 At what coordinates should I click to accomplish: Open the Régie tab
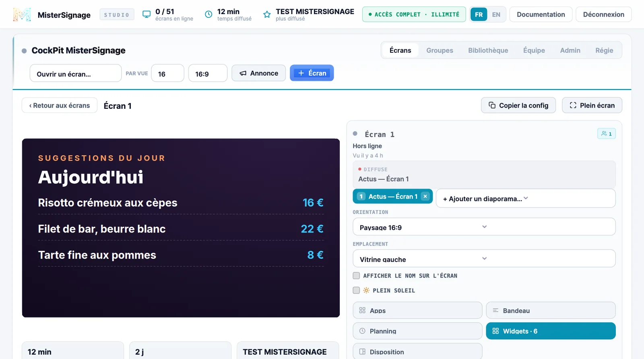604,50
